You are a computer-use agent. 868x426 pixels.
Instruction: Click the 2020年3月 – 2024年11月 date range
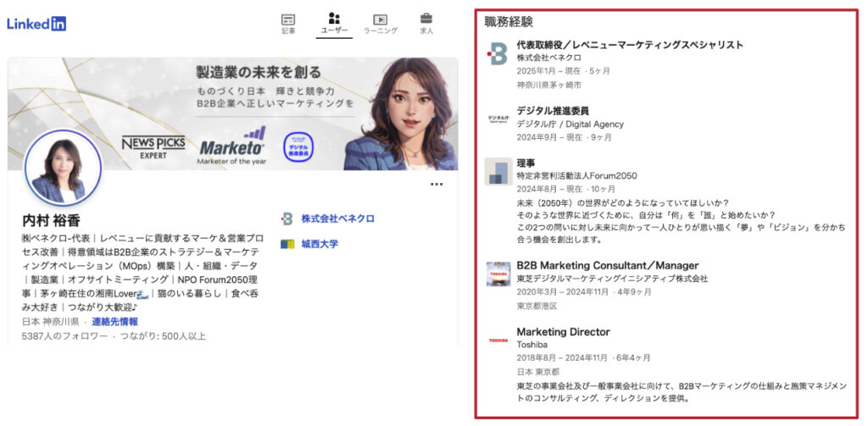click(564, 292)
